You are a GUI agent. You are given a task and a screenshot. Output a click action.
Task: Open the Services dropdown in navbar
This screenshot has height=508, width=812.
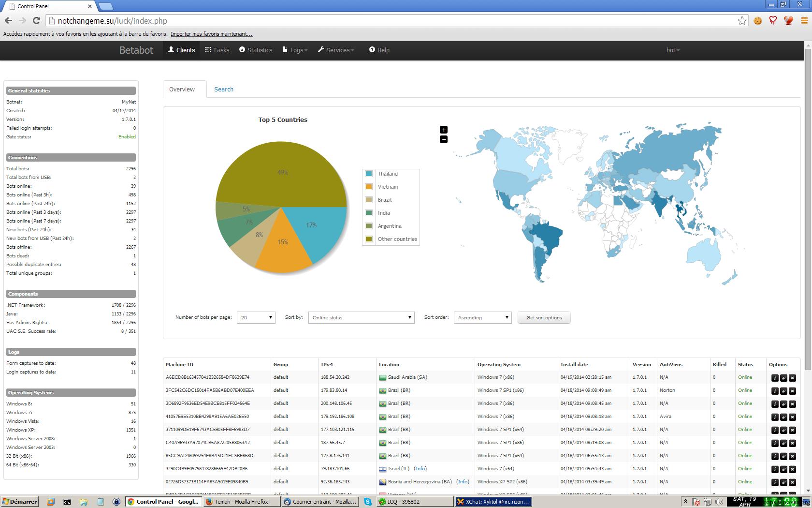point(336,50)
